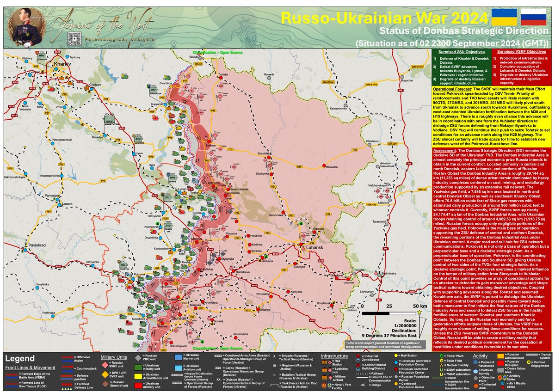Click the Bridge symbol in the legend
Image resolution: width=555 pixels, height=392 pixels.
click(x=363, y=385)
